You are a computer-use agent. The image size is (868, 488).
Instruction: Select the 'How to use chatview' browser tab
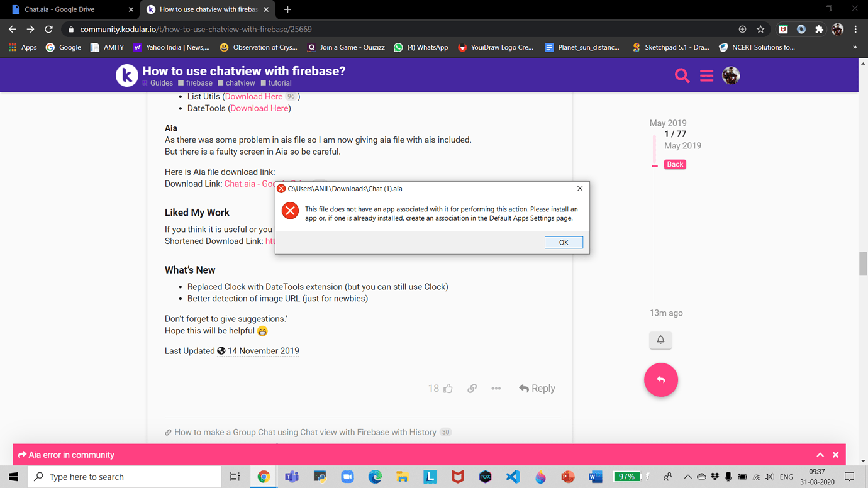pyautogui.click(x=208, y=9)
